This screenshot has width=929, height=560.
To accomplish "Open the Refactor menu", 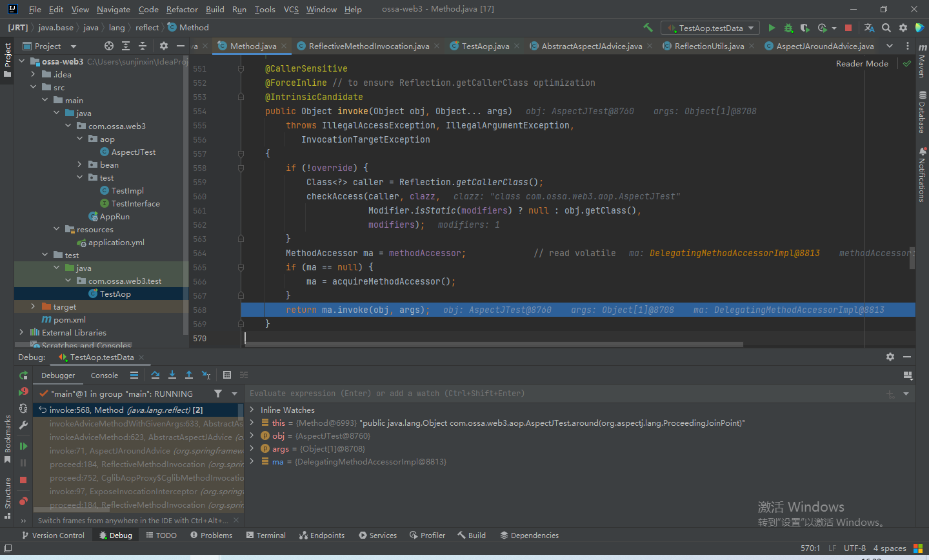I will coord(182,9).
